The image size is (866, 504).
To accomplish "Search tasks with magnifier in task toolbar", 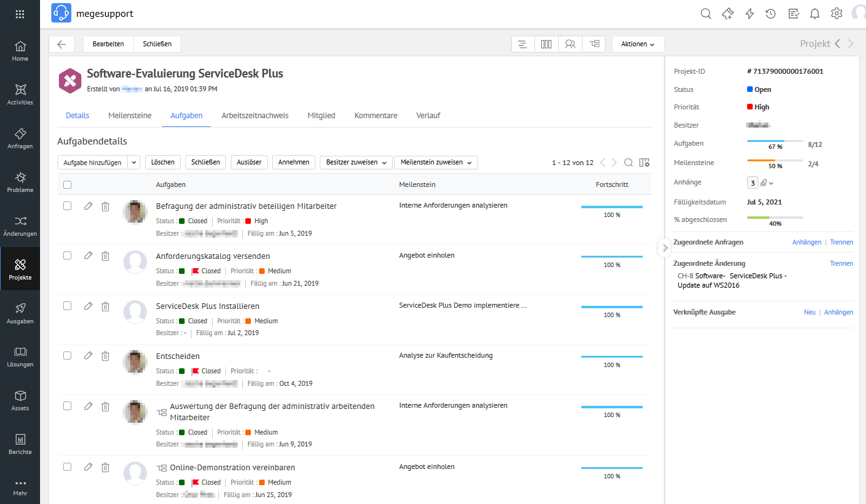I will tap(628, 163).
